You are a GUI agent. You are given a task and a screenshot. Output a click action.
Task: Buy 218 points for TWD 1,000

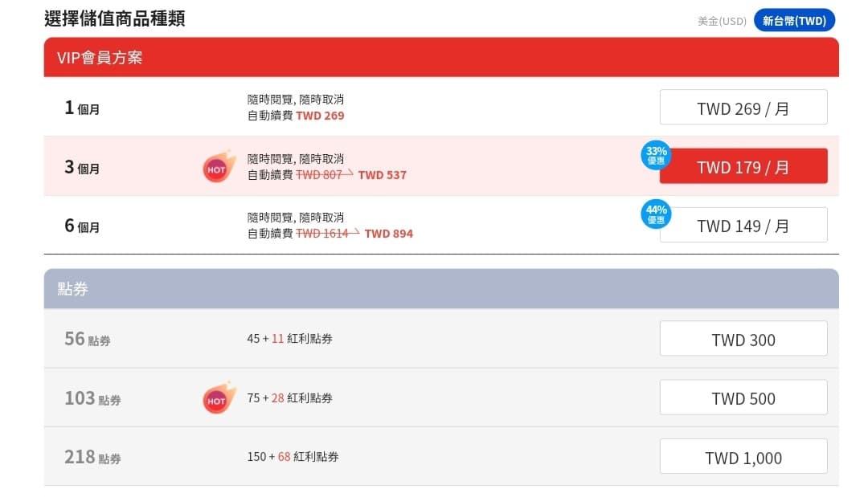743,457
